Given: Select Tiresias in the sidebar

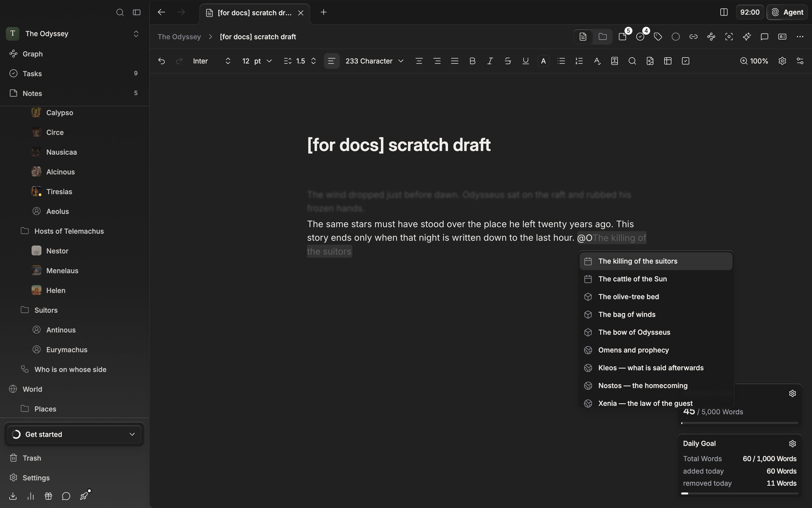Looking at the screenshot, I should coord(74,192).
